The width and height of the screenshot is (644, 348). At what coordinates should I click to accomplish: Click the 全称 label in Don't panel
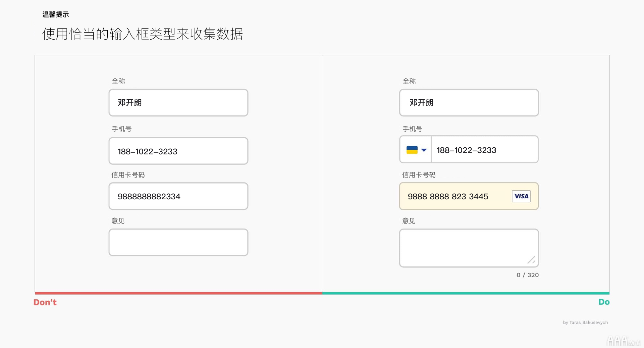[x=118, y=81]
